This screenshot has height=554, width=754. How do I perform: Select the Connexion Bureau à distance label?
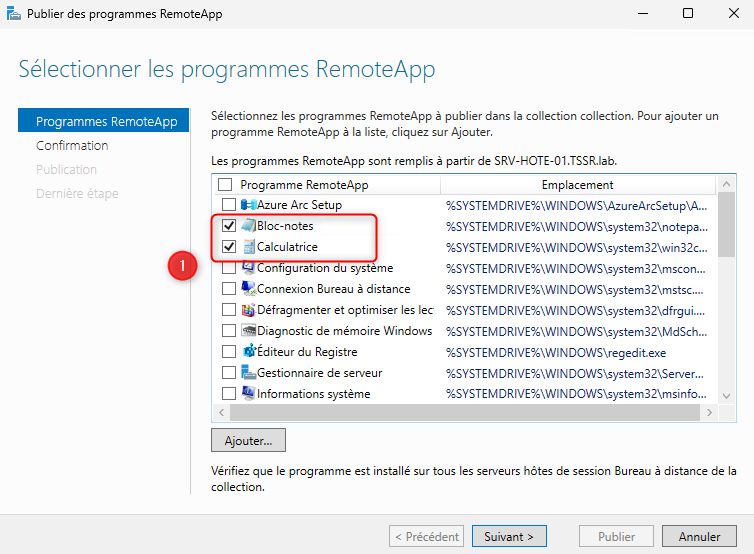[333, 289]
